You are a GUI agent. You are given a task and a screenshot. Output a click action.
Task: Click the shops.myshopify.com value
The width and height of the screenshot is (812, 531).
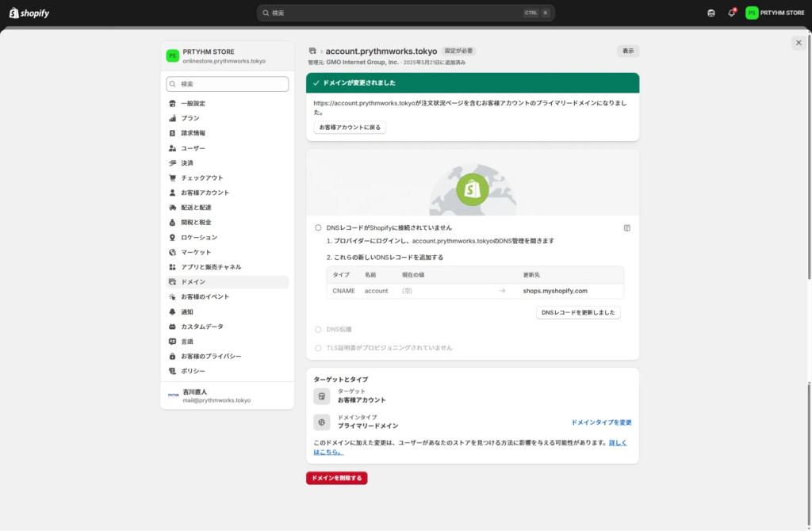coord(554,291)
